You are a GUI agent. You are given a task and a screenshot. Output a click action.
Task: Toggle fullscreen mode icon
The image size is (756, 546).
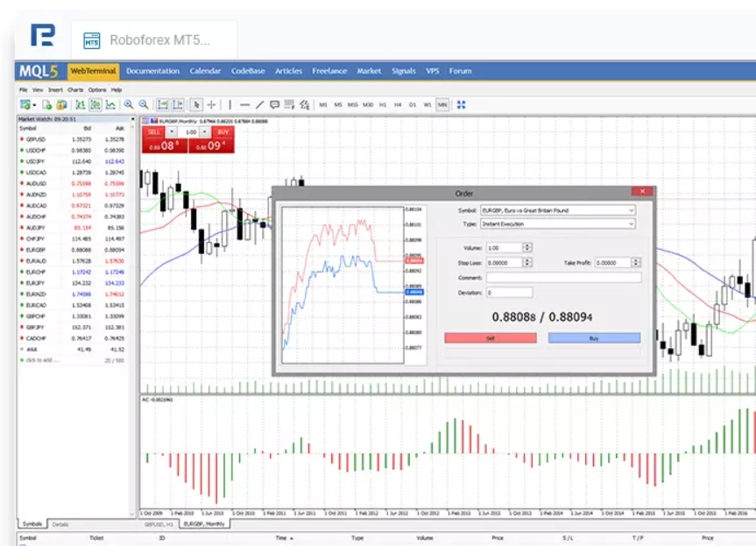click(462, 104)
